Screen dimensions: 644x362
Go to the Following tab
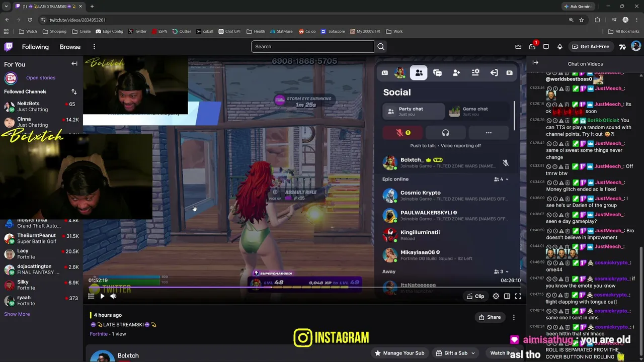pos(35,47)
